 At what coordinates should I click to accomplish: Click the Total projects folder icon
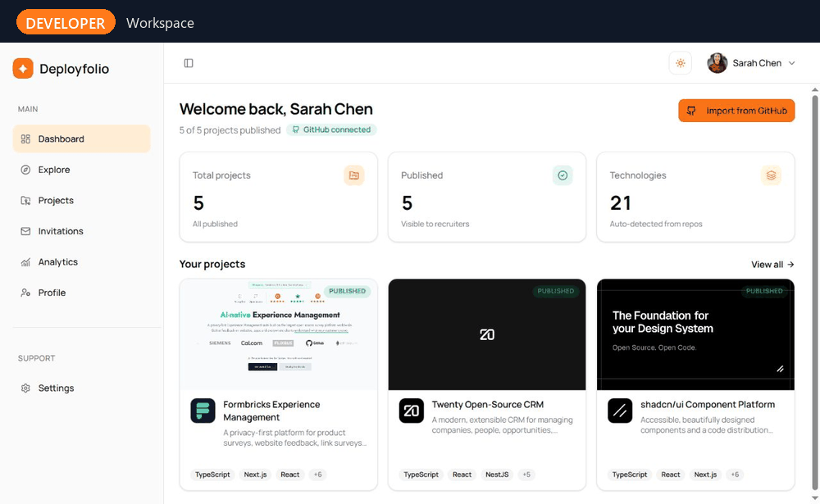pos(354,175)
